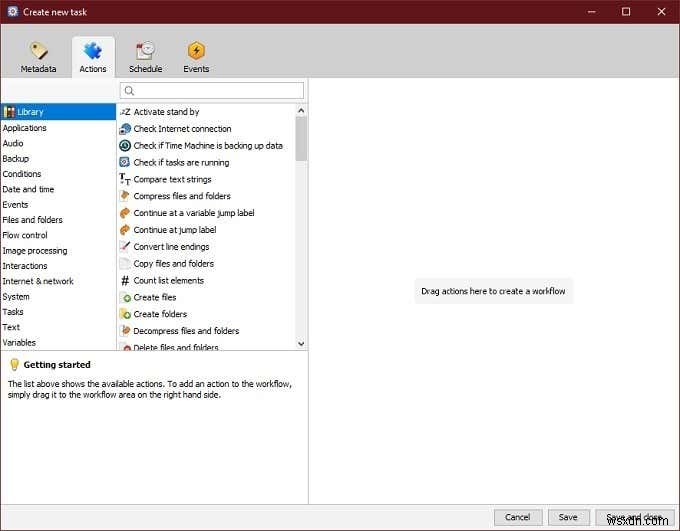Minimize the Create new task window
680x531 pixels.
tap(592, 12)
